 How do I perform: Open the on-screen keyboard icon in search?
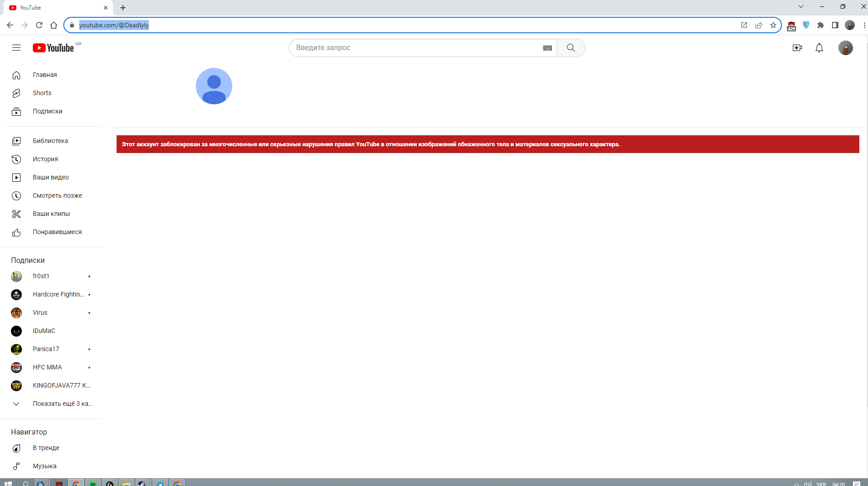coord(547,48)
